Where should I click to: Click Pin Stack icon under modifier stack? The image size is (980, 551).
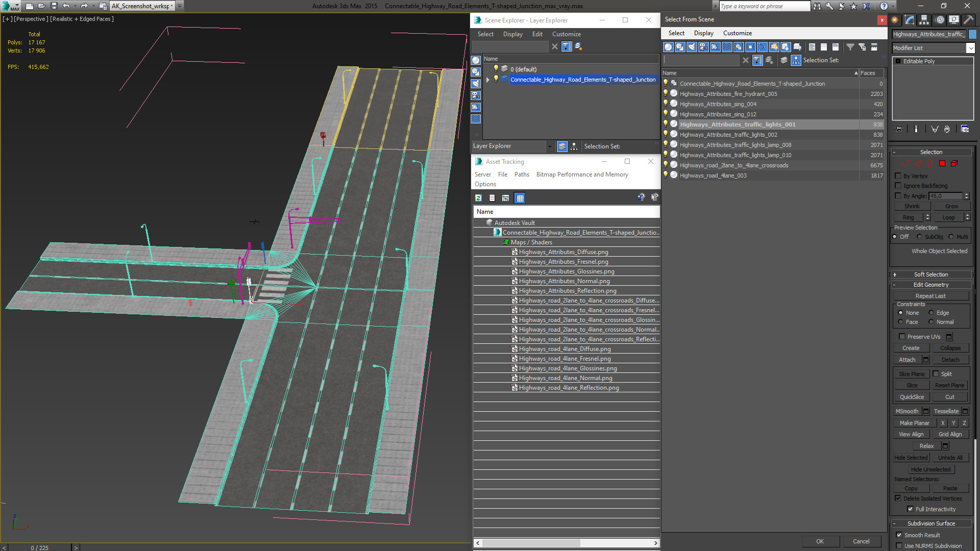[x=899, y=129]
